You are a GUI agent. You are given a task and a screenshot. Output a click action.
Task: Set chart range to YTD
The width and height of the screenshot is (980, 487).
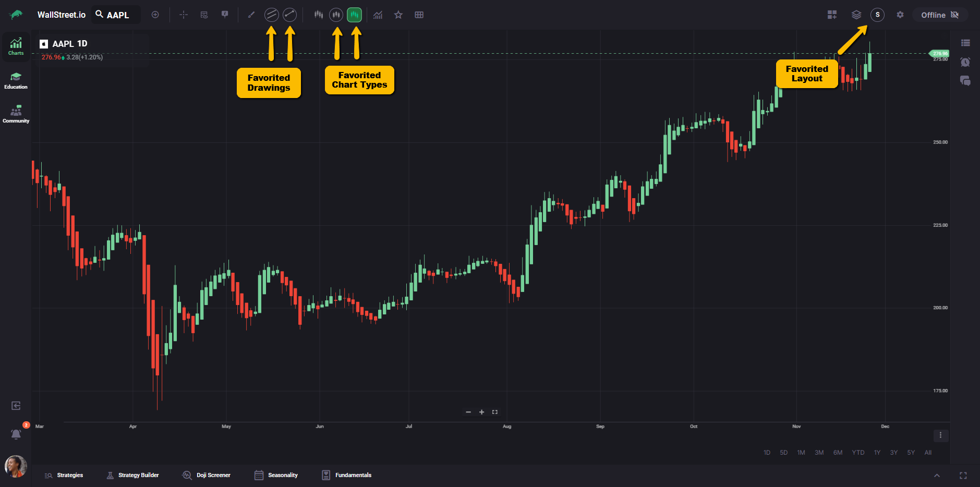(858, 453)
